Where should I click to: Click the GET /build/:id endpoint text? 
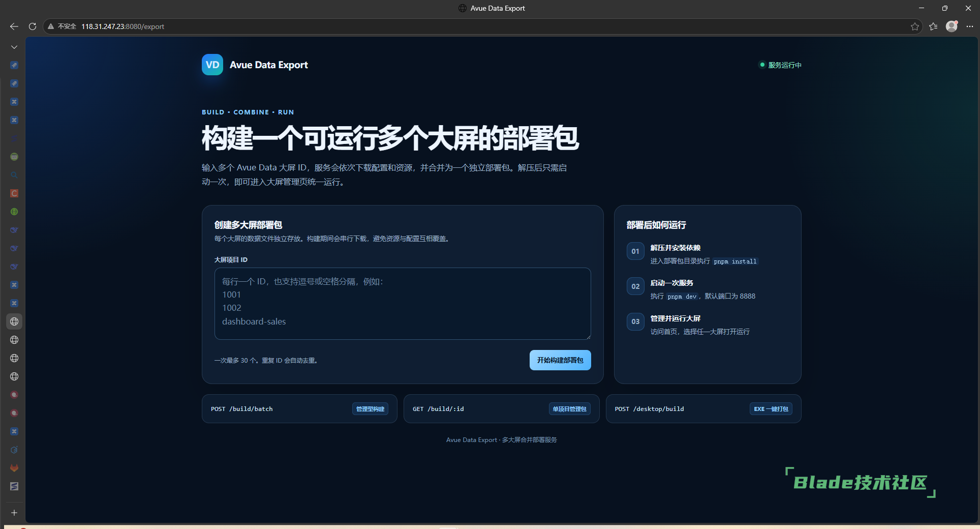pos(438,409)
